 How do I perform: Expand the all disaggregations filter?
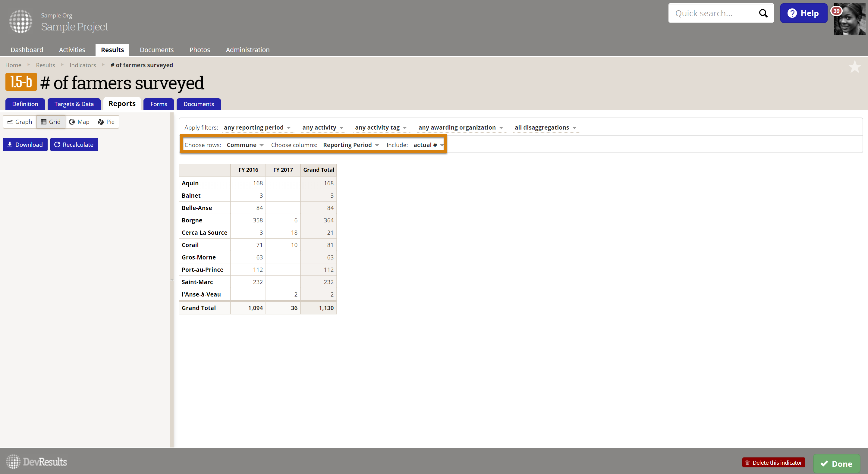[x=545, y=127]
